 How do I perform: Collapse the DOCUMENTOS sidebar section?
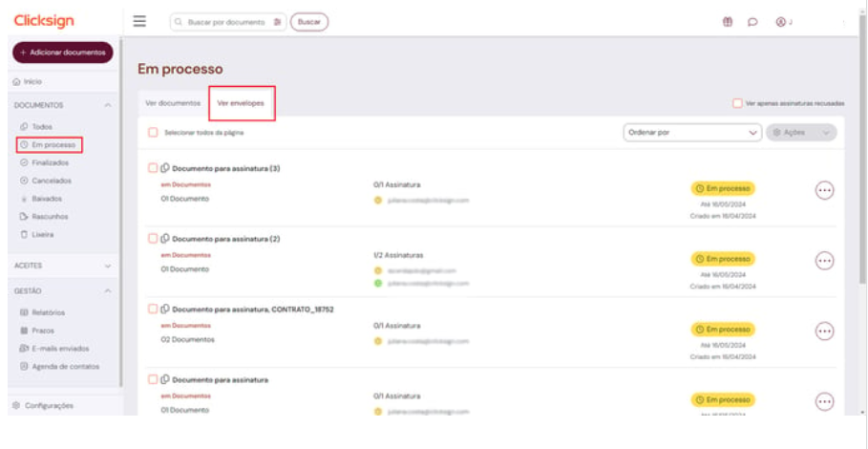pyautogui.click(x=108, y=105)
